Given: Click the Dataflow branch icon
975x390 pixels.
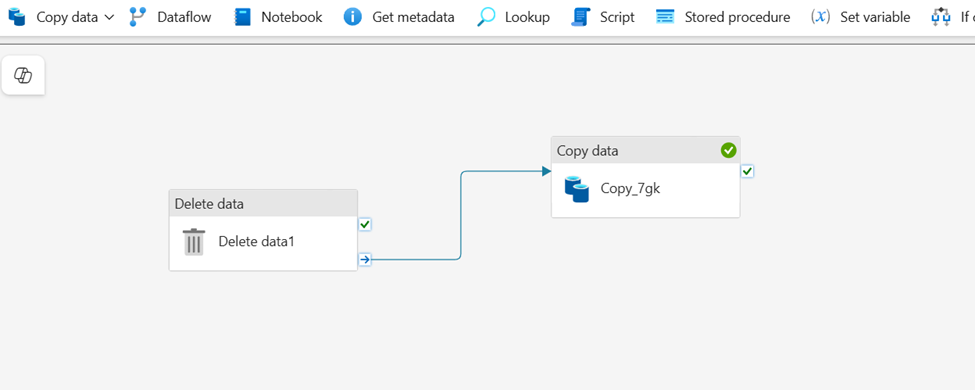Looking at the screenshot, I should [x=137, y=17].
